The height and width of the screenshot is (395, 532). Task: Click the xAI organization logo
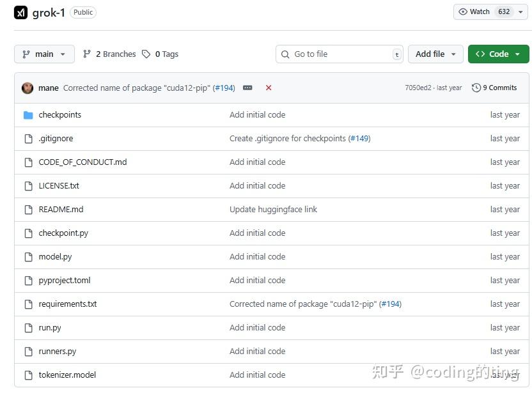[20, 13]
